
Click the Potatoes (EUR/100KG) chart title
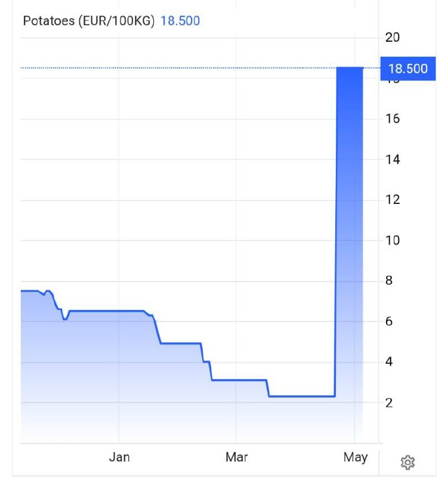click(88, 21)
